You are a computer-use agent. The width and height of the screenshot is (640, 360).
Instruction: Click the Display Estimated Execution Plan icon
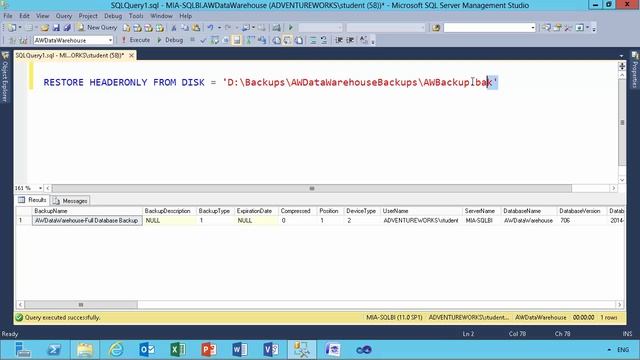click(x=214, y=40)
